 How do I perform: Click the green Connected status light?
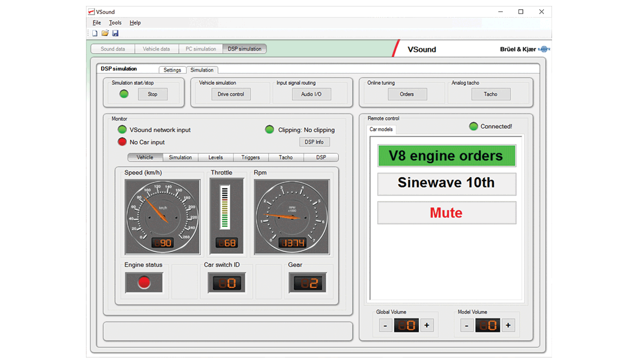click(x=474, y=126)
